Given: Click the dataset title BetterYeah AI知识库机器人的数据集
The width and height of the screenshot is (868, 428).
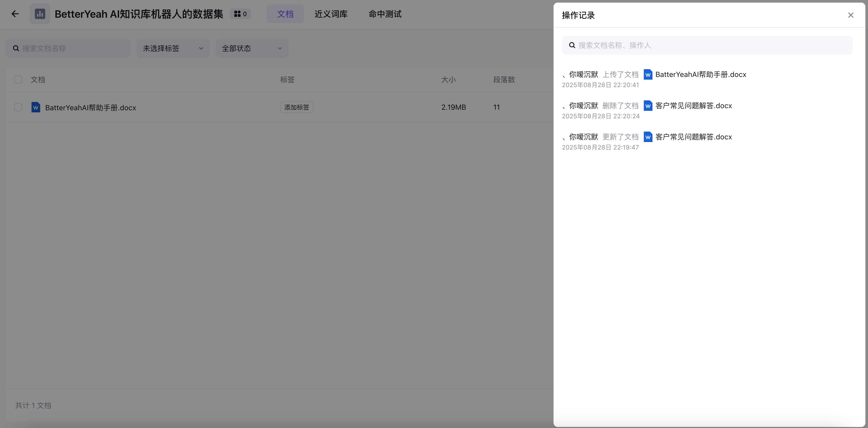Looking at the screenshot, I should [139, 14].
